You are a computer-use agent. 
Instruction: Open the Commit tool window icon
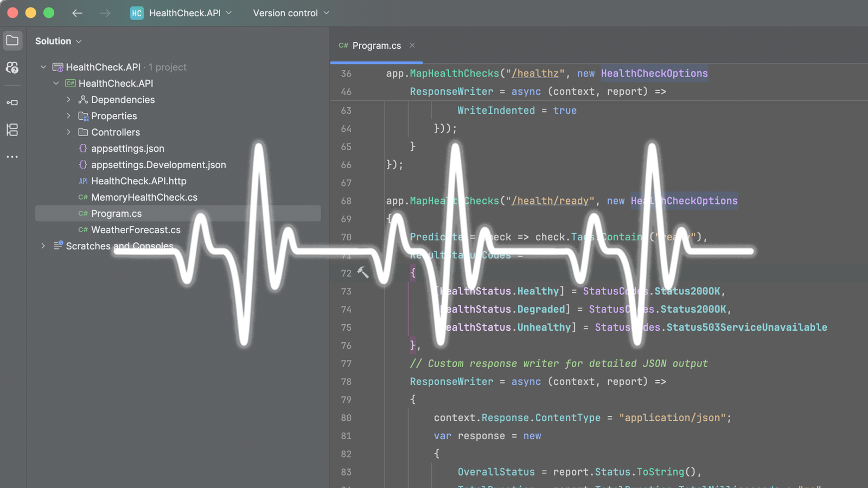[12, 102]
